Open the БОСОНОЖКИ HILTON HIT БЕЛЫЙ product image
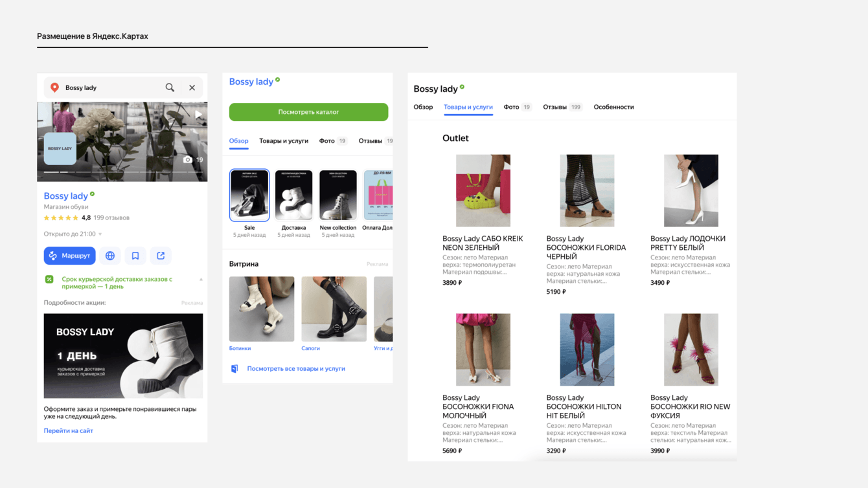 587,349
